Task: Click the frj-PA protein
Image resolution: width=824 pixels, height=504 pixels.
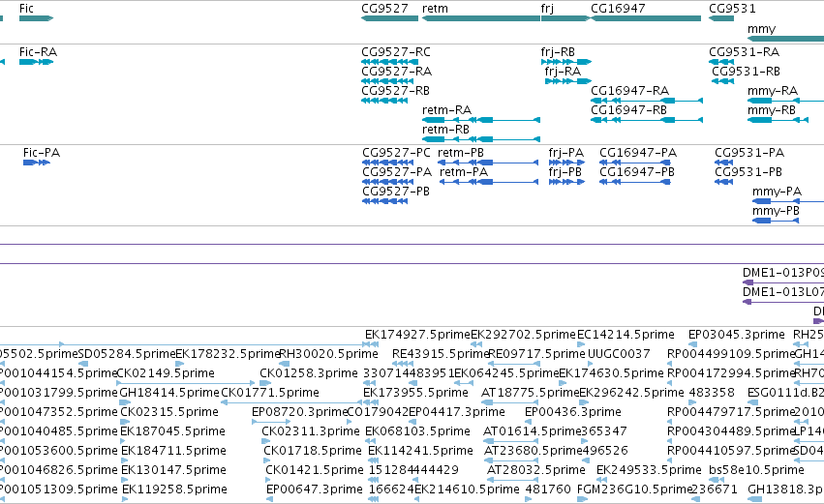Action: (566, 163)
